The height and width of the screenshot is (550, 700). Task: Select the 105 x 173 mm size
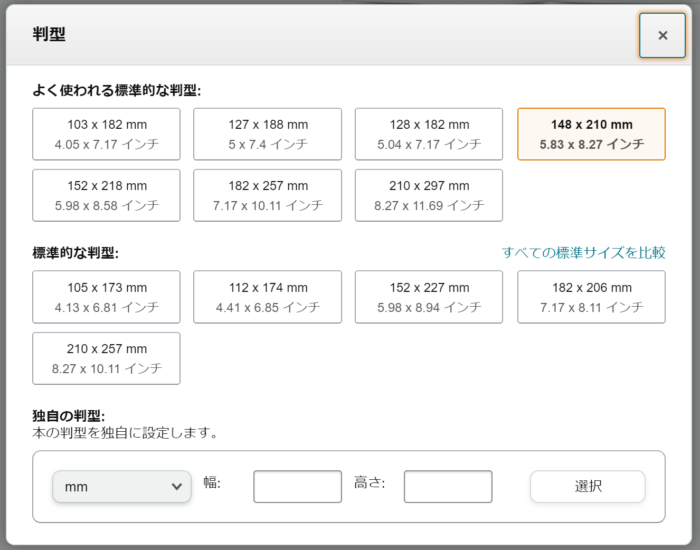(106, 297)
